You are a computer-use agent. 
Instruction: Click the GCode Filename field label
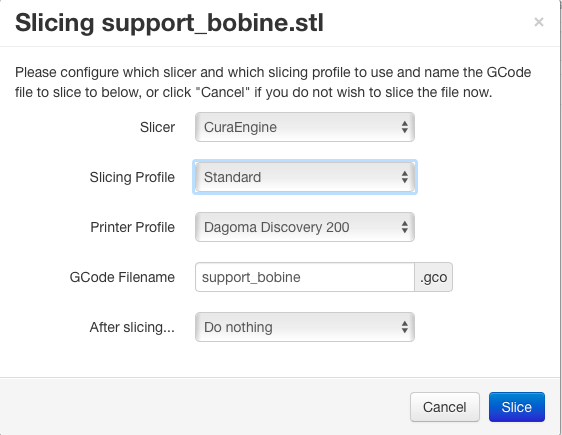click(x=122, y=277)
